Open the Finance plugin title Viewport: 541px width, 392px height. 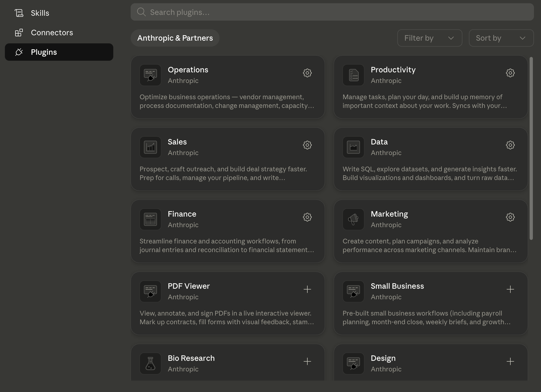click(182, 214)
